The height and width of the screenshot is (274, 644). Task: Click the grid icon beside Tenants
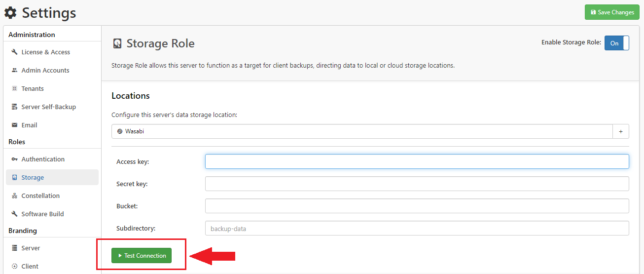pyautogui.click(x=15, y=88)
